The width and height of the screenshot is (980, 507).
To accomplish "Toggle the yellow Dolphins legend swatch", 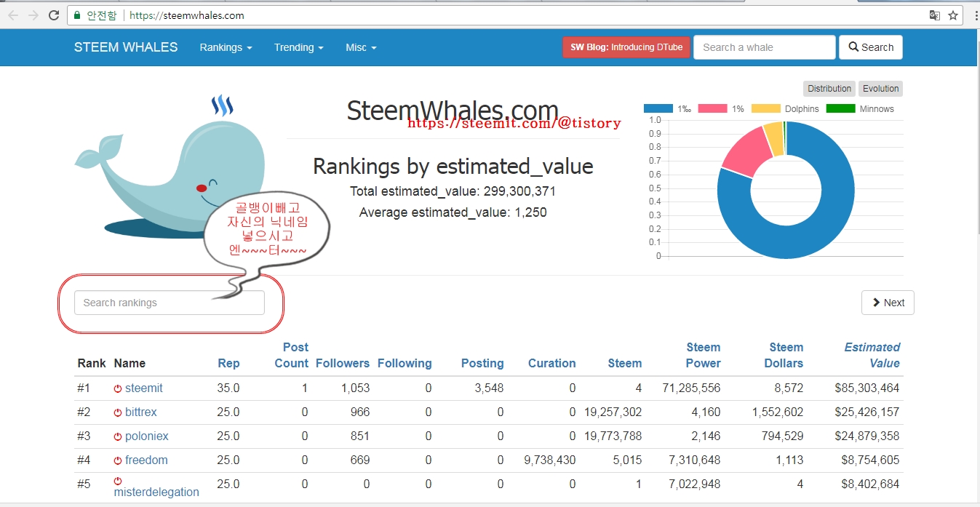I will click(x=765, y=109).
